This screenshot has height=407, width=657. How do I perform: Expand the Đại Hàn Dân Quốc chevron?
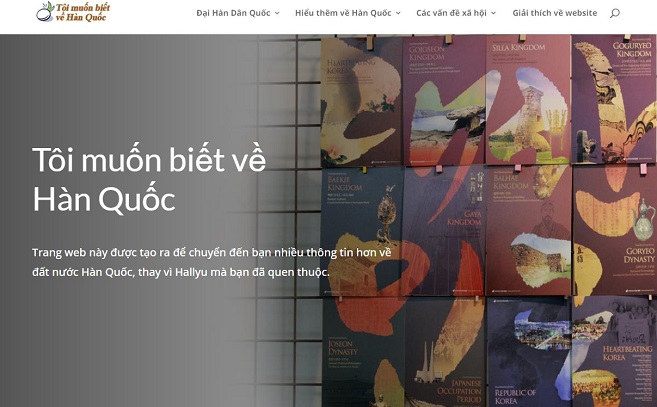277,13
